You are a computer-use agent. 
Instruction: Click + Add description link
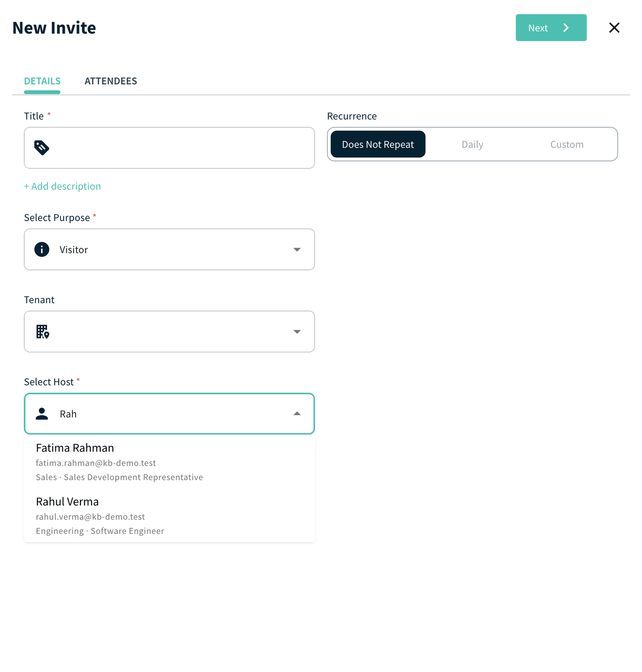coord(62,186)
